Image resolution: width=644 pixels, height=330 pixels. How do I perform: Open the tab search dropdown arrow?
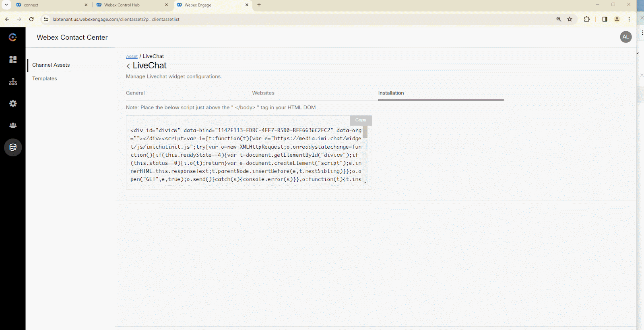(6, 5)
